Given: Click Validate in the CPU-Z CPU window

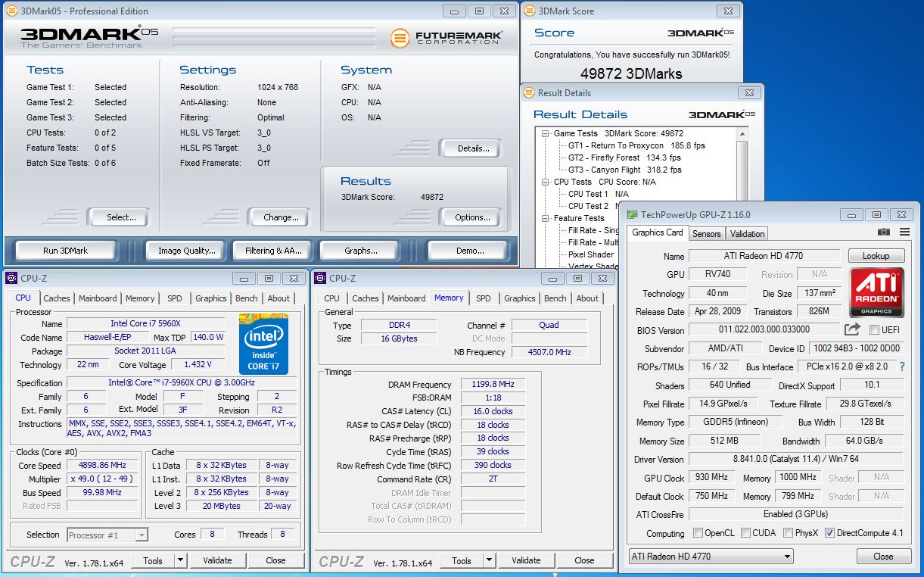Looking at the screenshot, I should pyautogui.click(x=217, y=560).
